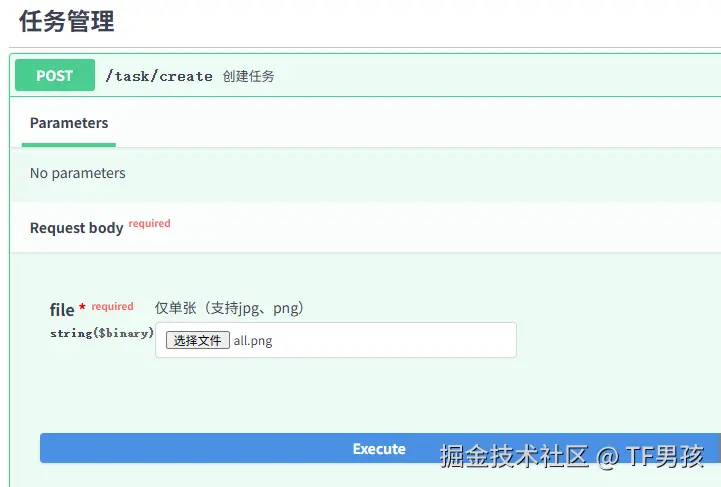Click the No parameters text

click(78, 173)
